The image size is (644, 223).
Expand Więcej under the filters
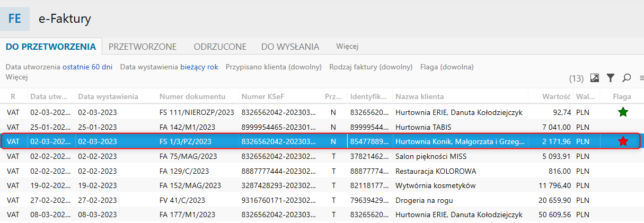16,77
